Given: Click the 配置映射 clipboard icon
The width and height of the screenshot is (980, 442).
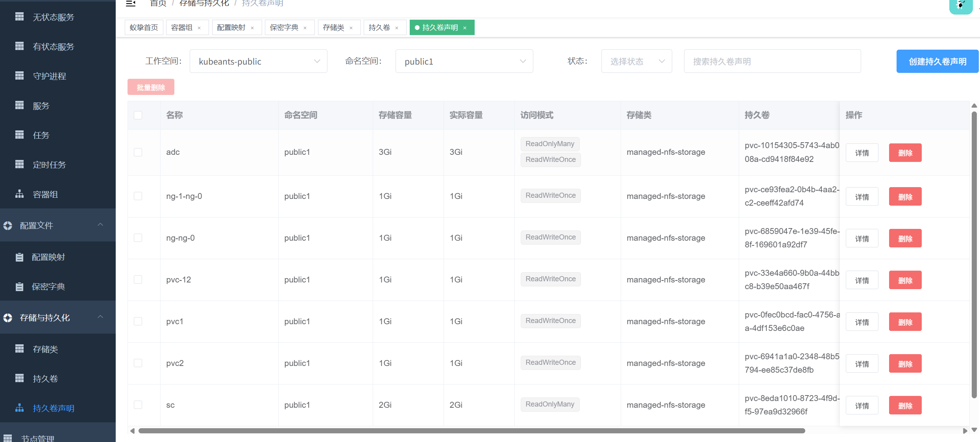Looking at the screenshot, I should tap(19, 257).
